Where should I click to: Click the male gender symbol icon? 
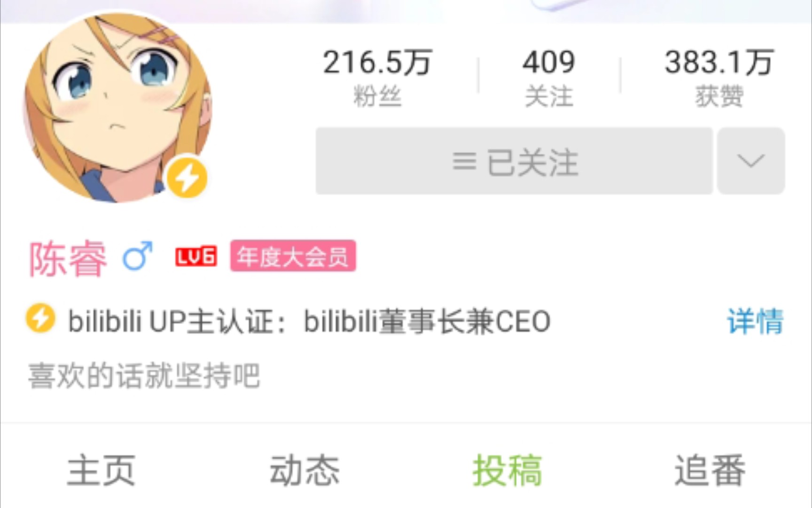[138, 256]
